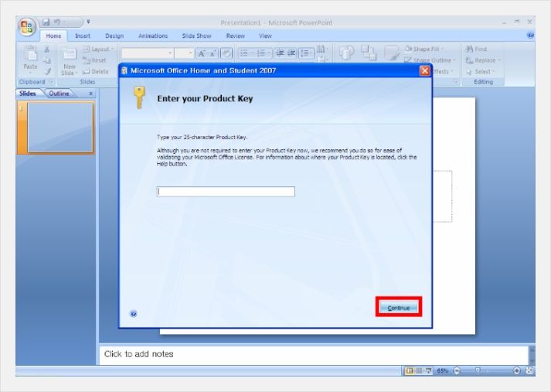Screen dimensions: 551x392
Task: Open the Slide Show ribbon tab
Action: [196, 36]
